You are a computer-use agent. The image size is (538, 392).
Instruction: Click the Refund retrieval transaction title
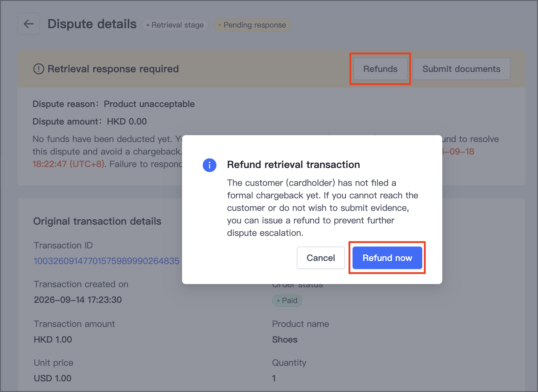click(293, 165)
